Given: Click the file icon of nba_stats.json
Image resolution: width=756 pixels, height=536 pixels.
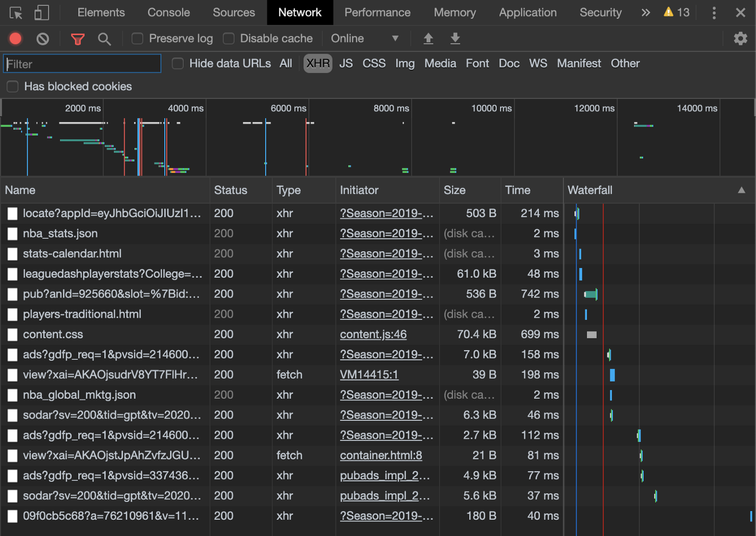Looking at the screenshot, I should [12, 234].
